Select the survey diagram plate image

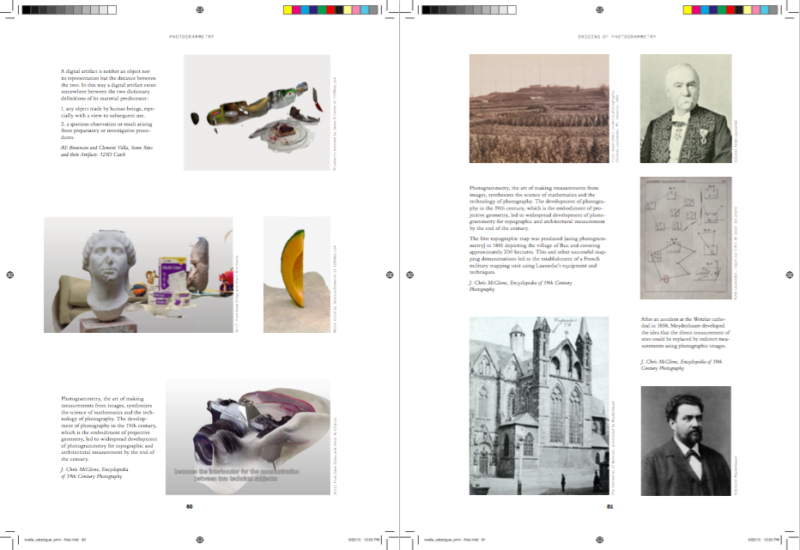686,238
